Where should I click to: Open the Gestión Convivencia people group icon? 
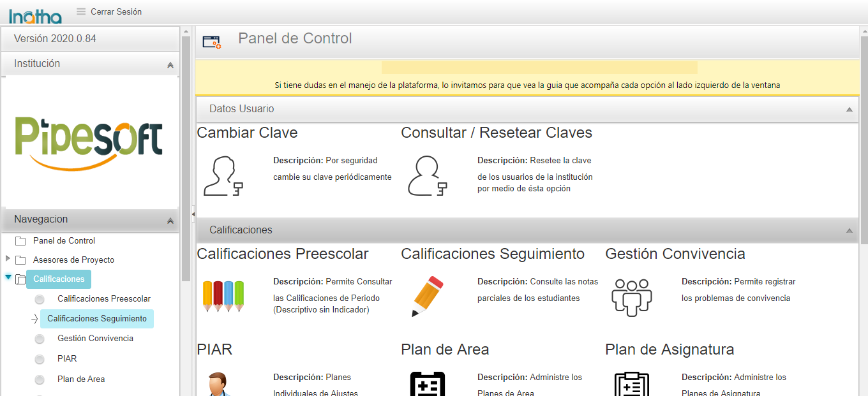point(631,297)
